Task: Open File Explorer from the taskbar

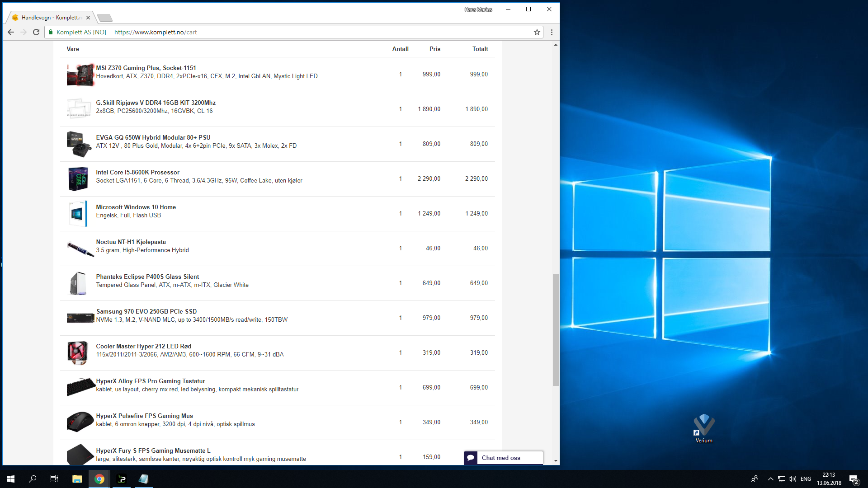Action: pyautogui.click(x=77, y=479)
